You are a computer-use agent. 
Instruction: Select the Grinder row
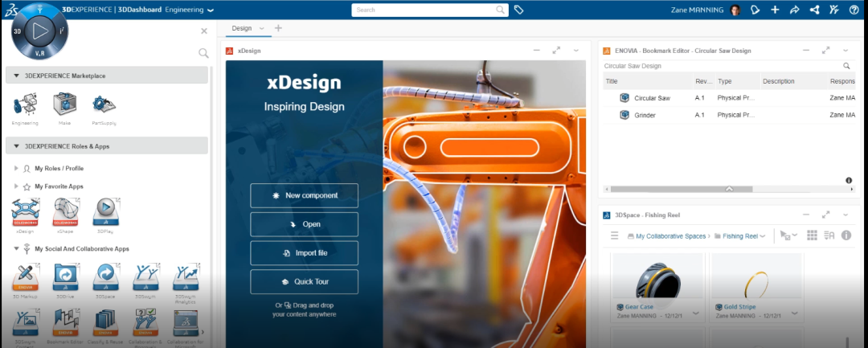click(729, 115)
